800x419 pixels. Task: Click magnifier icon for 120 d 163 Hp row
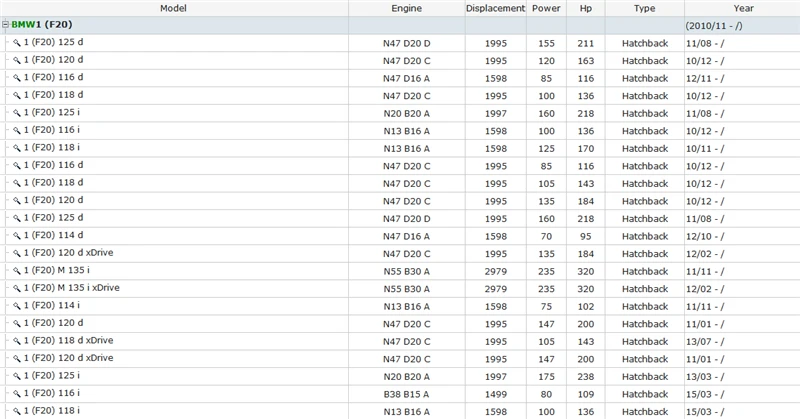pyautogui.click(x=17, y=60)
